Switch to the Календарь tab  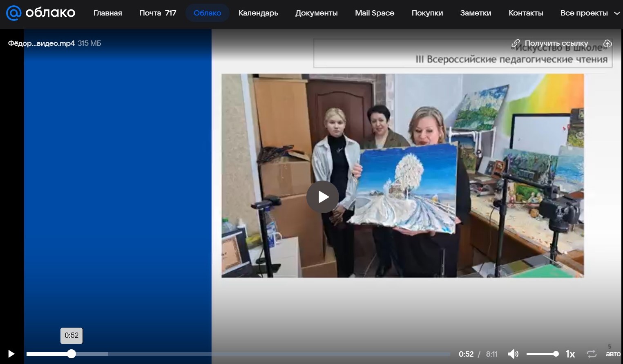[x=258, y=13]
